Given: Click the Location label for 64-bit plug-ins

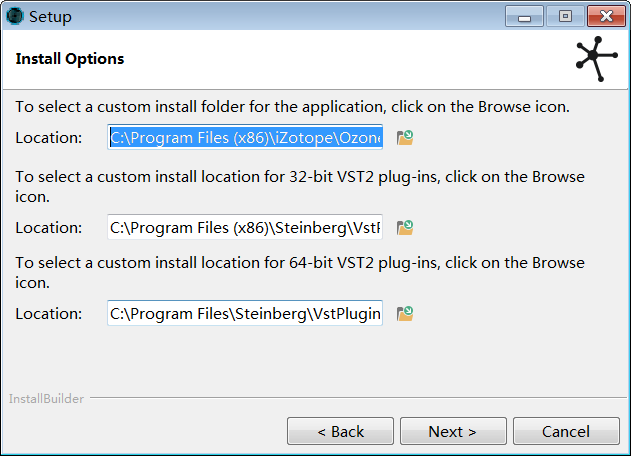Looking at the screenshot, I should tap(49, 314).
